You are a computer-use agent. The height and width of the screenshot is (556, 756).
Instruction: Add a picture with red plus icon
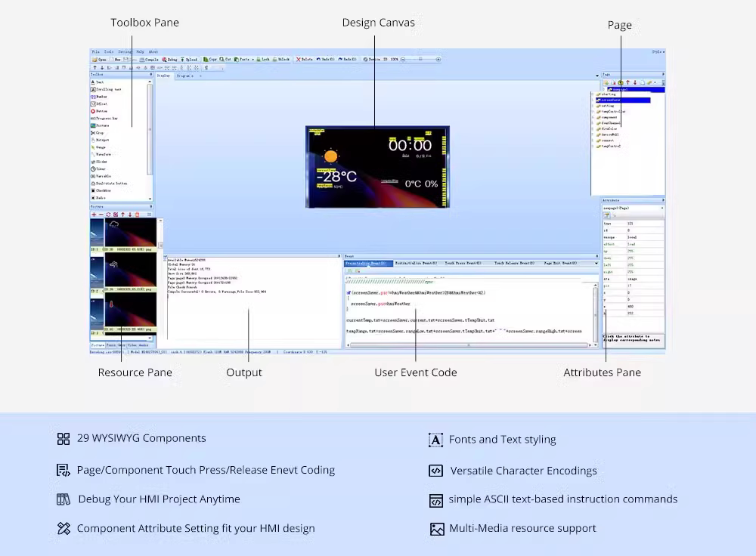tap(94, 215)
